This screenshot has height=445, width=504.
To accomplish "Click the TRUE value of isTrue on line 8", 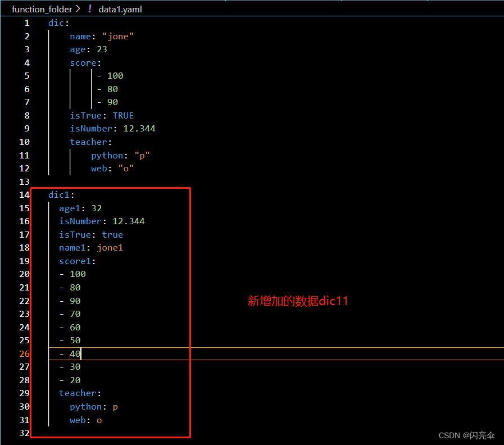I will pos(123,115).
